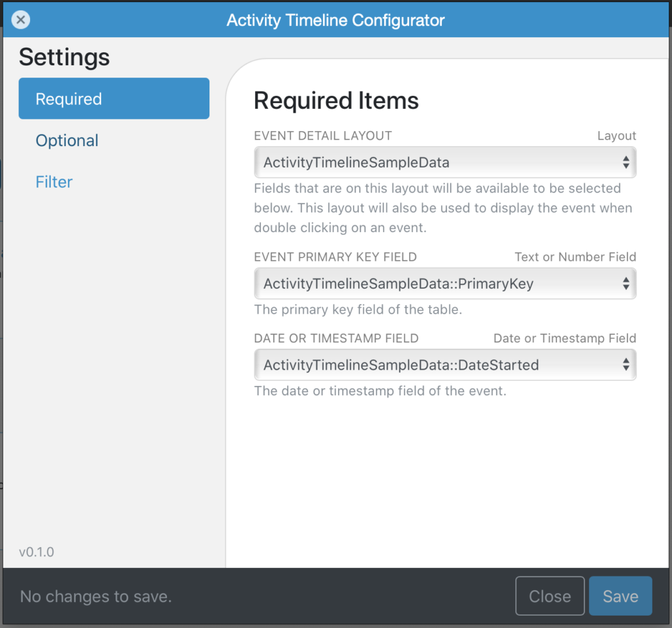672x628 pixels.
Task: Click the stepper arrows on Event Detail Layout
Action: pos(625,162)
